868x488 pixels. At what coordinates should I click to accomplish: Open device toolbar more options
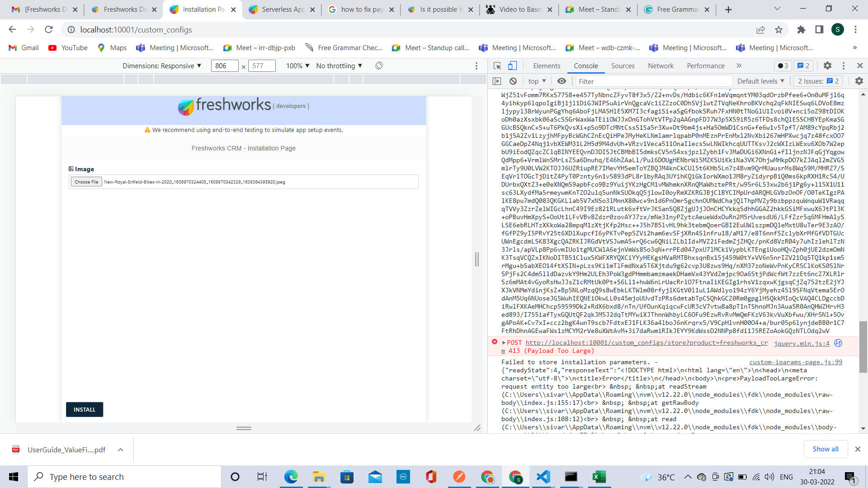point(476,66)
